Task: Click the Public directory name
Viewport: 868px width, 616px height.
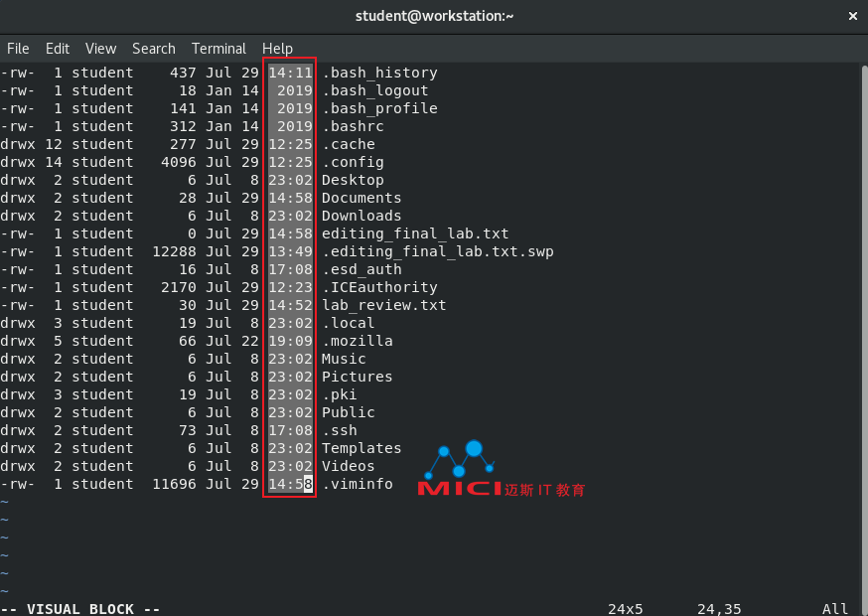Action: point(349,412)
